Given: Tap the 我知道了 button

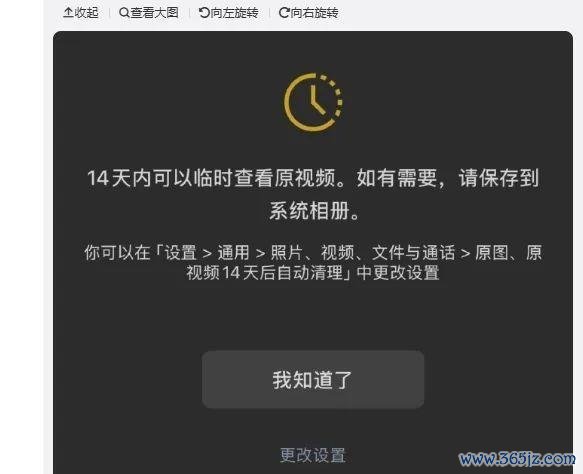Looking at the screenshot, I should pos(313,380).
